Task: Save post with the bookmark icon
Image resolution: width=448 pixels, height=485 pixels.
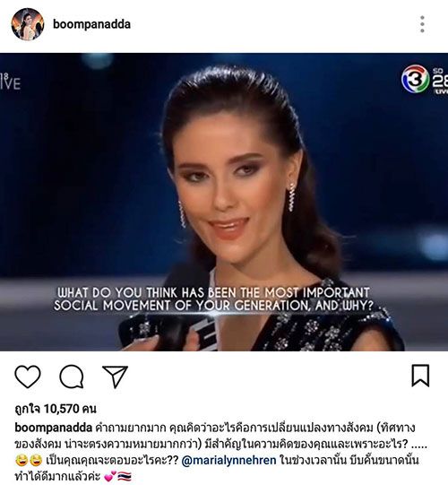Action: [420, 376]
